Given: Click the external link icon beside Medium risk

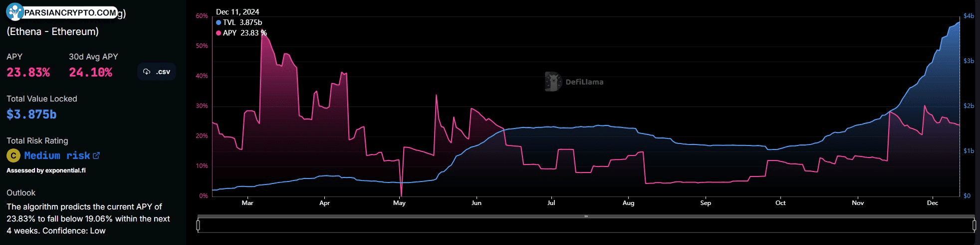Looking at the screenshot, I should coord(96,155).
